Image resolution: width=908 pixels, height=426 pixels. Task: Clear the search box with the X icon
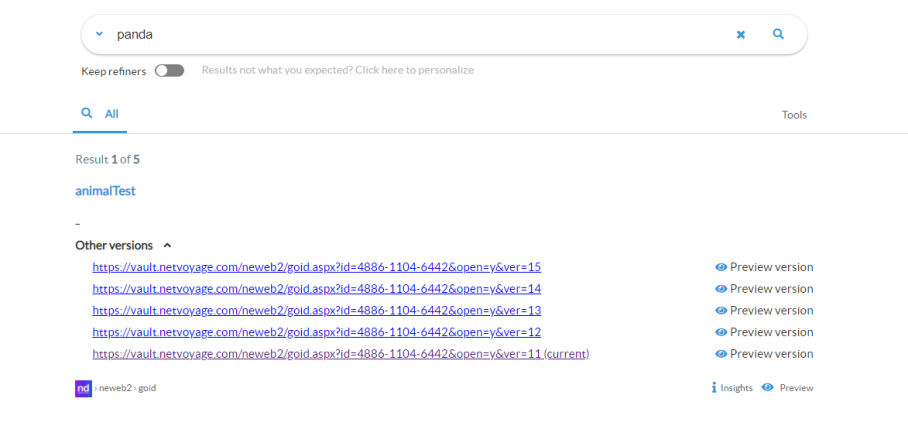tap(741, 34)
